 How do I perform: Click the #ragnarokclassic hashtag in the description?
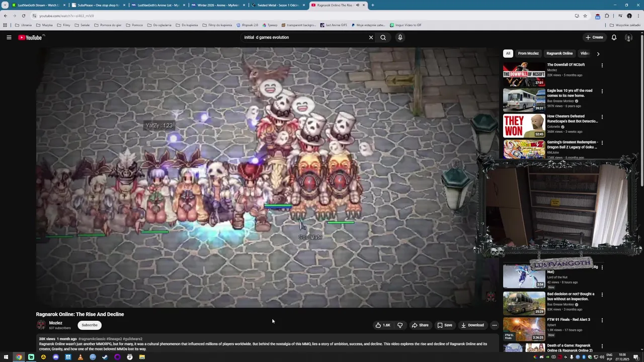(x=92, y=339)
